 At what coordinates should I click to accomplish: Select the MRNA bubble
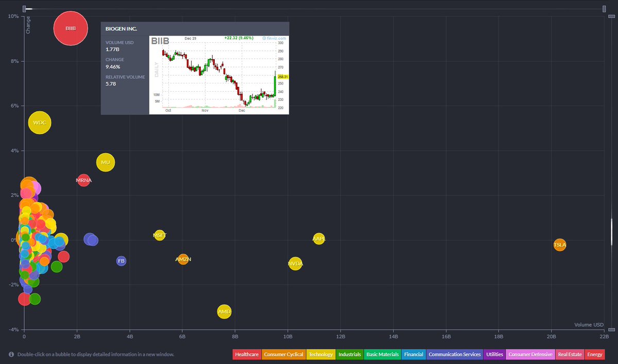point(83,180)
